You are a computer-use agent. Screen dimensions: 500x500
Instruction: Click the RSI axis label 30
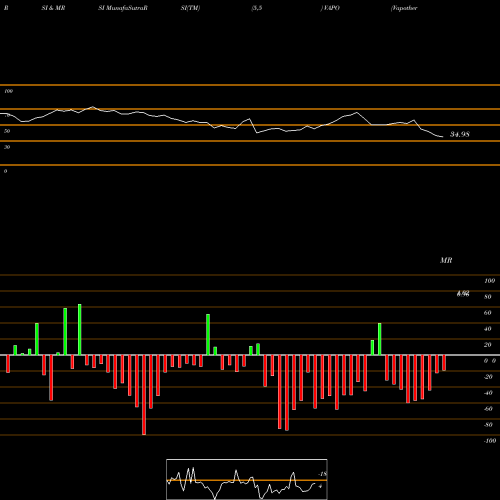tap(7, 147)
